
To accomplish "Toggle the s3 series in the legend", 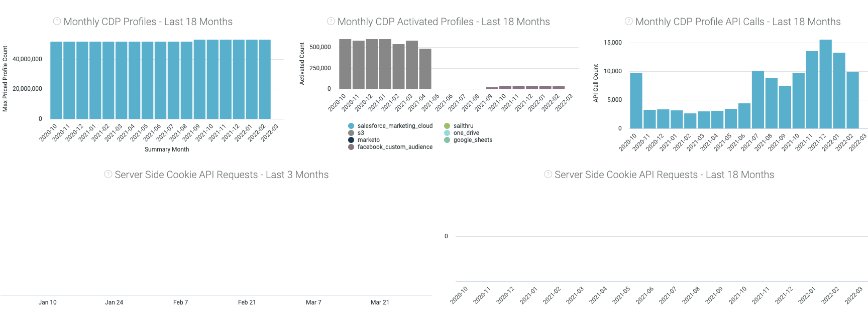I will (x=360, y=133).
